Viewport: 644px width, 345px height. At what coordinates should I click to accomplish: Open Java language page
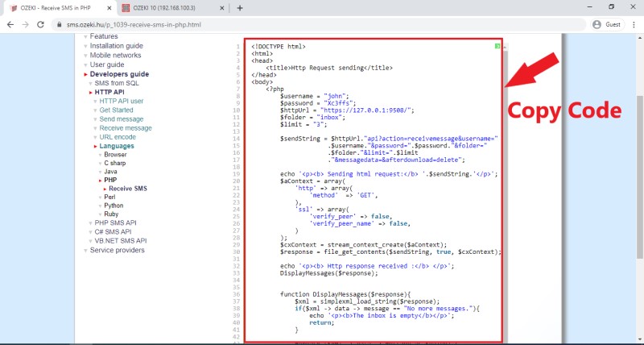click(x=110, y=172)
